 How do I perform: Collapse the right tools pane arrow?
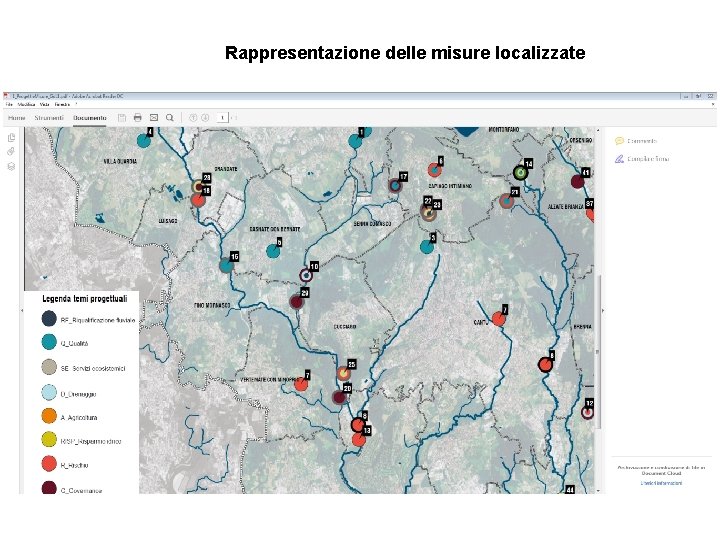point(603,310)
